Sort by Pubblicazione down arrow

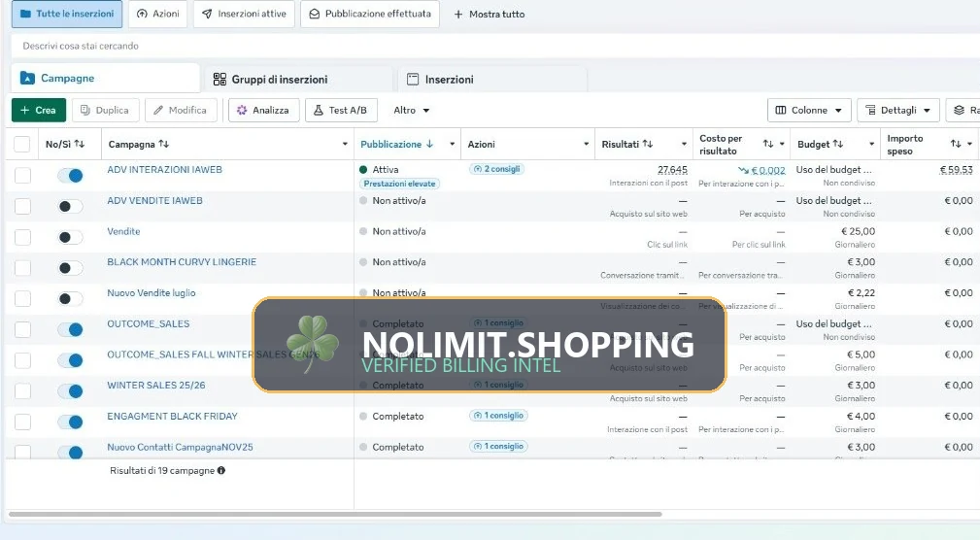pos(430,144)
